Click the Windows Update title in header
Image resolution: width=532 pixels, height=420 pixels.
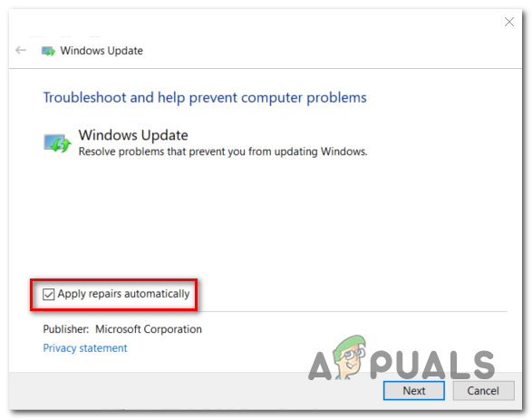pos(102,51)
